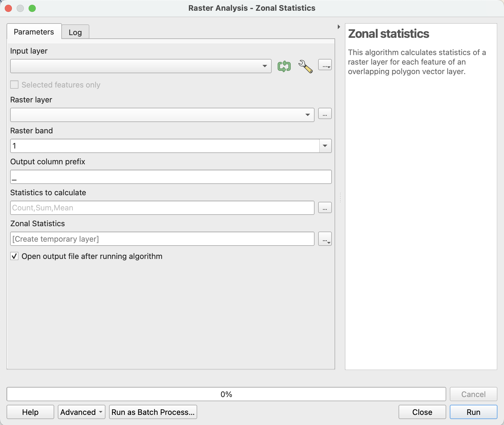Viewport: 504px width, 425px height.
Task: Run the Zonal Statistics algorithm
Action: [474, 412]
